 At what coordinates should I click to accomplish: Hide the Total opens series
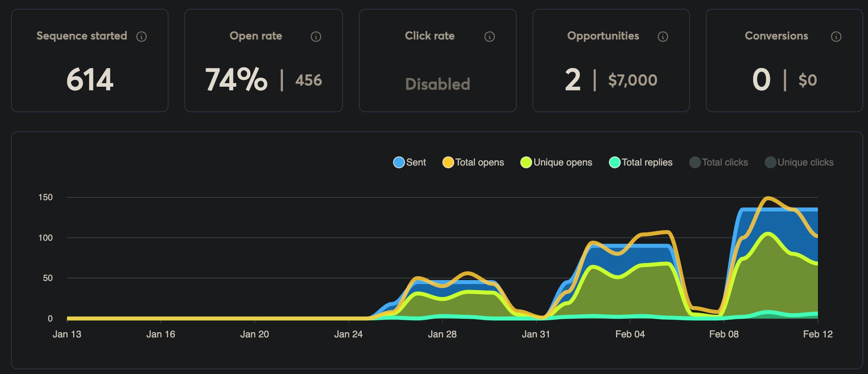473,162
